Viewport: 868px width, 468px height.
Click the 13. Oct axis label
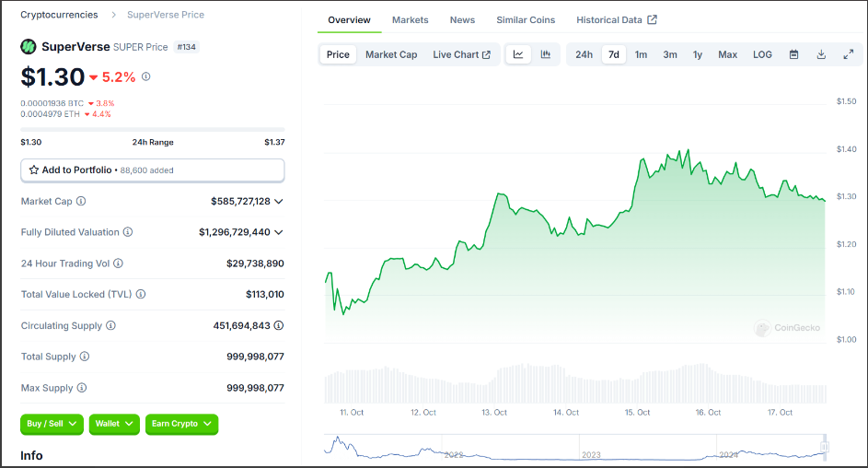(493, 413)
